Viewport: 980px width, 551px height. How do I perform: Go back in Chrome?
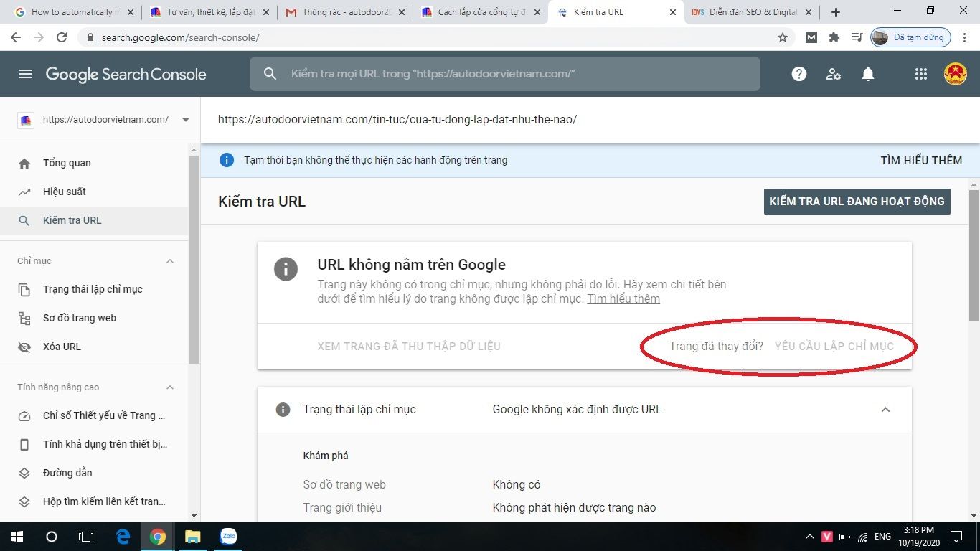click(16, 37)
